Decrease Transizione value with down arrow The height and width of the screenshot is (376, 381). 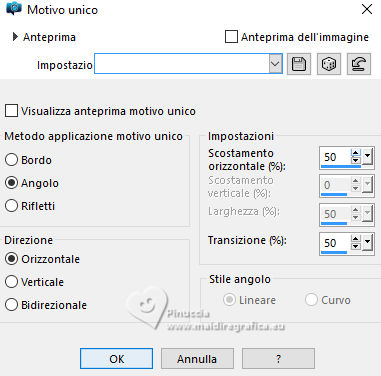point(356,246)
